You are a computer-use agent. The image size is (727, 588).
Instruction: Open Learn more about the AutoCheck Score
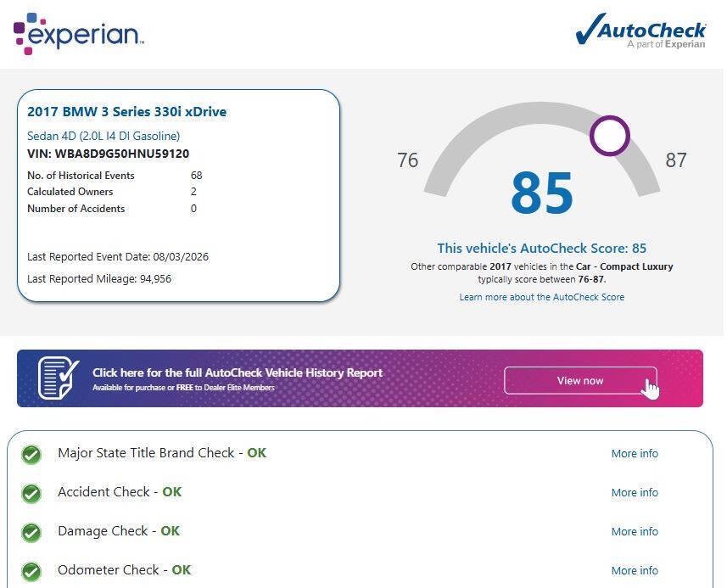[x=541, y=297]
